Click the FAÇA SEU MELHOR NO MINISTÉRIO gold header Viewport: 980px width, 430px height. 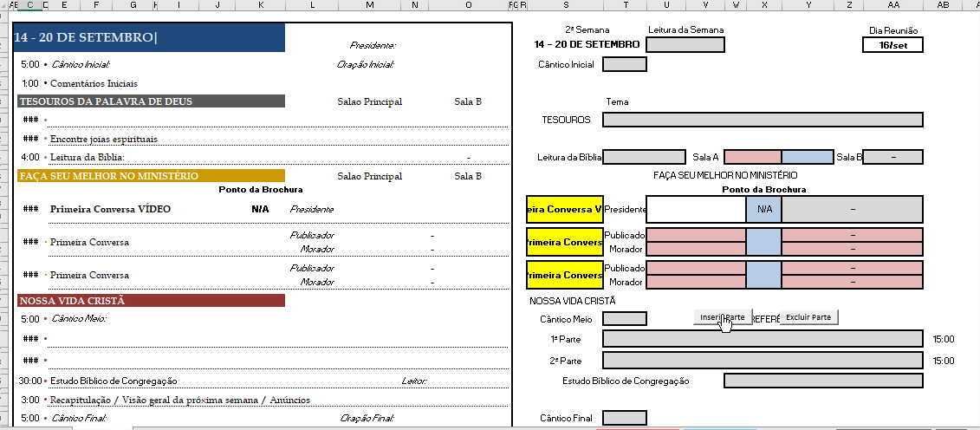pyautogui.click(x=151, y=176)
